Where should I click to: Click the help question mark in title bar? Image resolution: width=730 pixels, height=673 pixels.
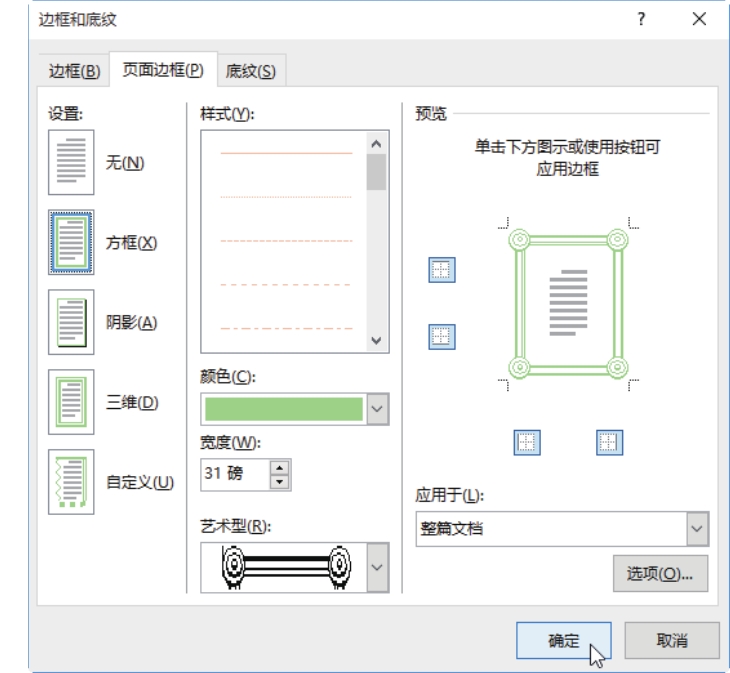pyautogui.click(x=642, y=19)
